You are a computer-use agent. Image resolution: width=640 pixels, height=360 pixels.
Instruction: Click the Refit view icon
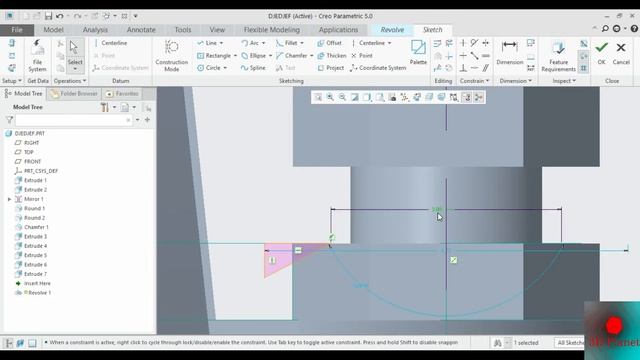[318, 97]
